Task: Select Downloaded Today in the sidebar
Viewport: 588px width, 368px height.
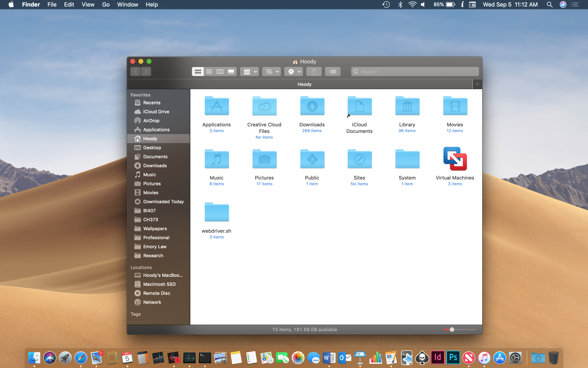Action: pyautogui.click(x=158, y=202)
